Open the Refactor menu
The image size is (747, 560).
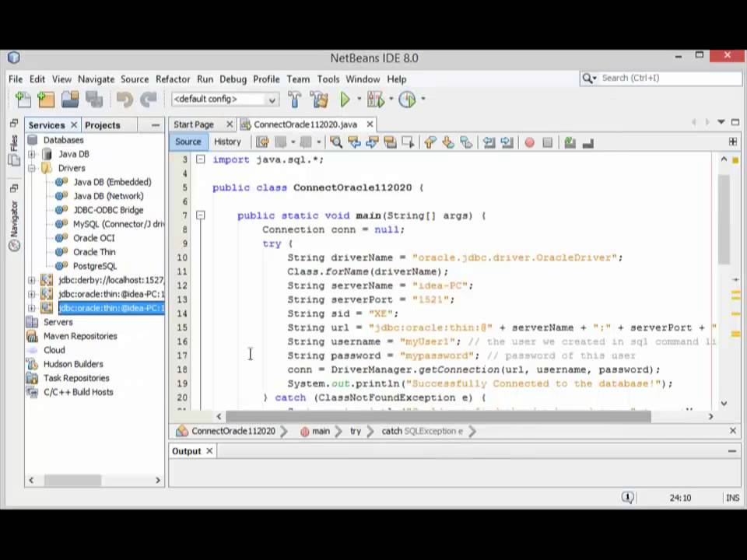click(172, 79)
